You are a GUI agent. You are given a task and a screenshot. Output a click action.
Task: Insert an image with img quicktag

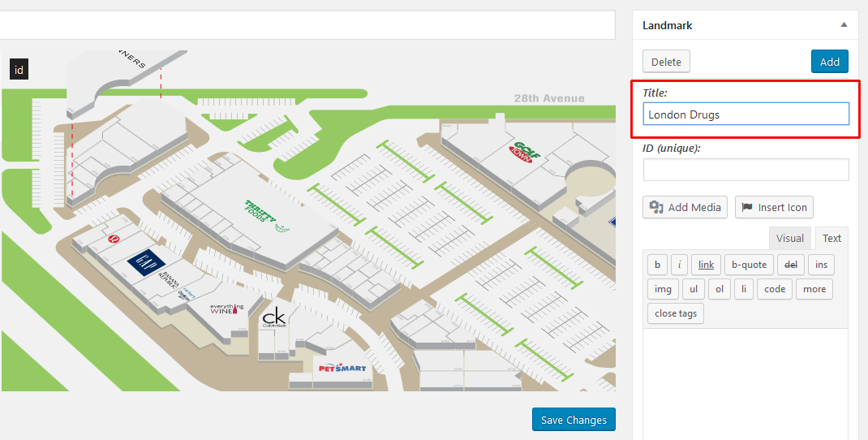coord(663,289)
